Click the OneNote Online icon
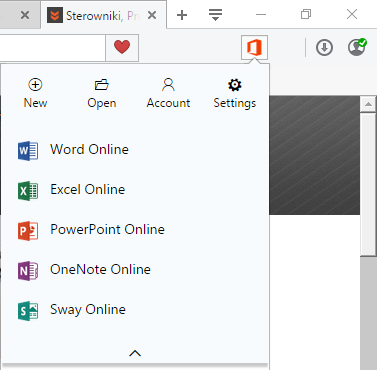 [x=28, y=271]
